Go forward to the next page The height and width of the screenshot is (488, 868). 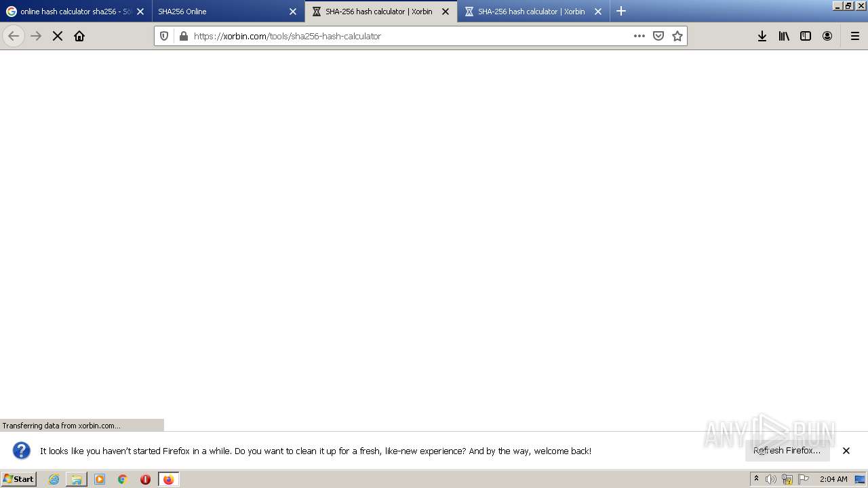click(x=36, y=36)
